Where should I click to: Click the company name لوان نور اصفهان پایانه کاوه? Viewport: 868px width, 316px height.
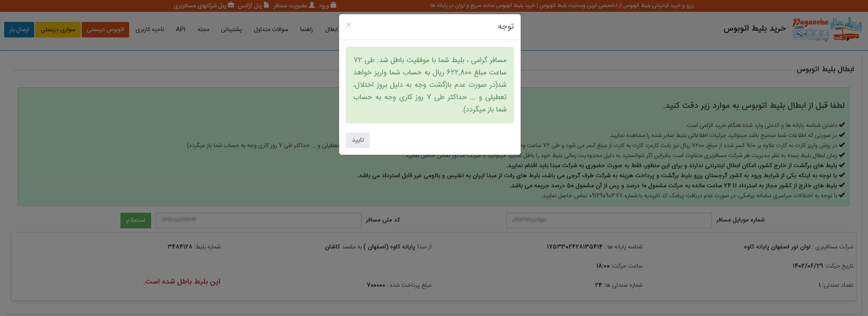pyautogui.click(x=777, y=247)
